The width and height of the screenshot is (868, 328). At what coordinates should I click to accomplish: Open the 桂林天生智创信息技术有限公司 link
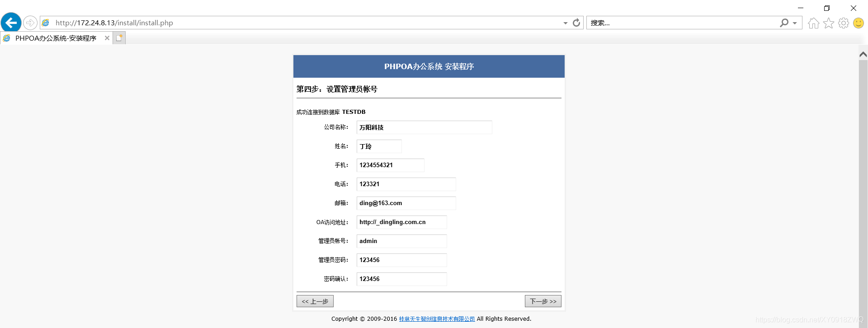point(437,319)
